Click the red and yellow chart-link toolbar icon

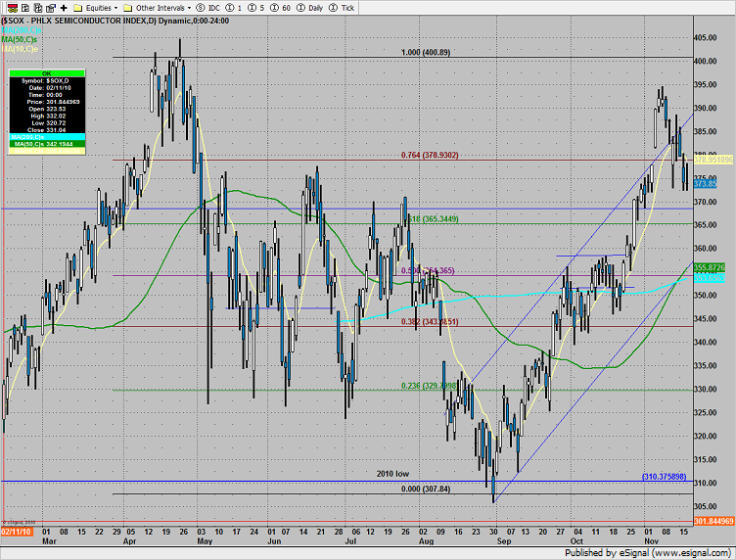tap(13, 8)
